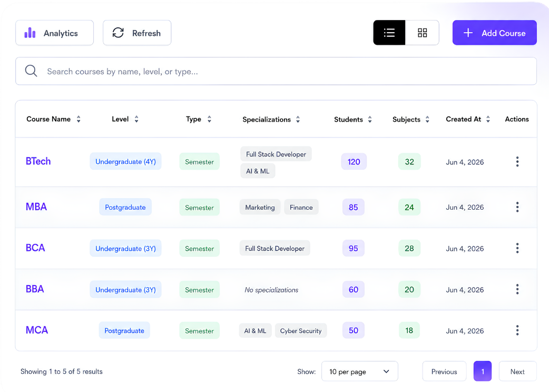Open the BTech course
Image resolution: width=549 pixels, height=392 pixels.
tap(38, 161)
